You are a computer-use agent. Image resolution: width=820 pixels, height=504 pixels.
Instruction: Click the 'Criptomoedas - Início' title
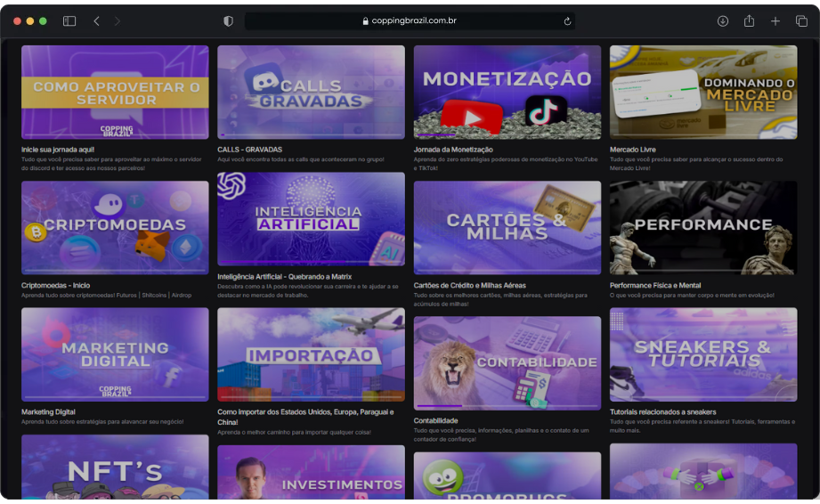point(55,286)
